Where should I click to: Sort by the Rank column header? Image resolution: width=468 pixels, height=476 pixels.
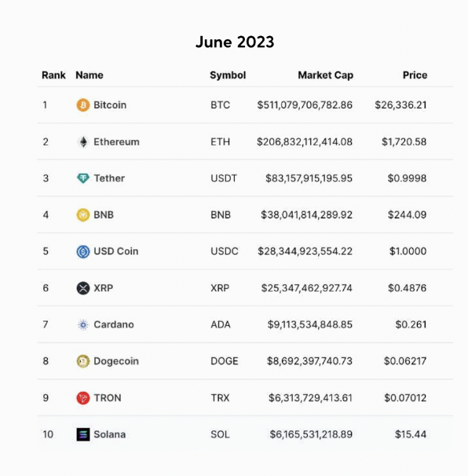click(x=53, y=75)
